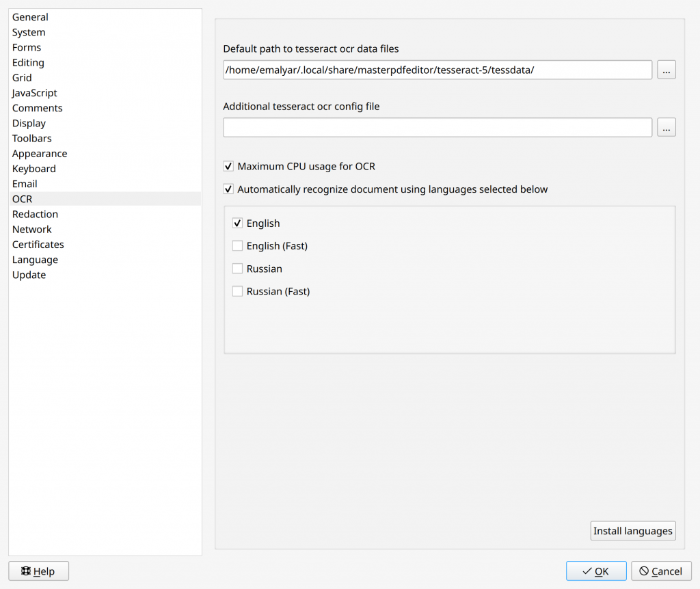This screenshot has height=589, width=700.
Task: Click the Help button with lifebuoy icon
Action: click(x=38, y=571)
